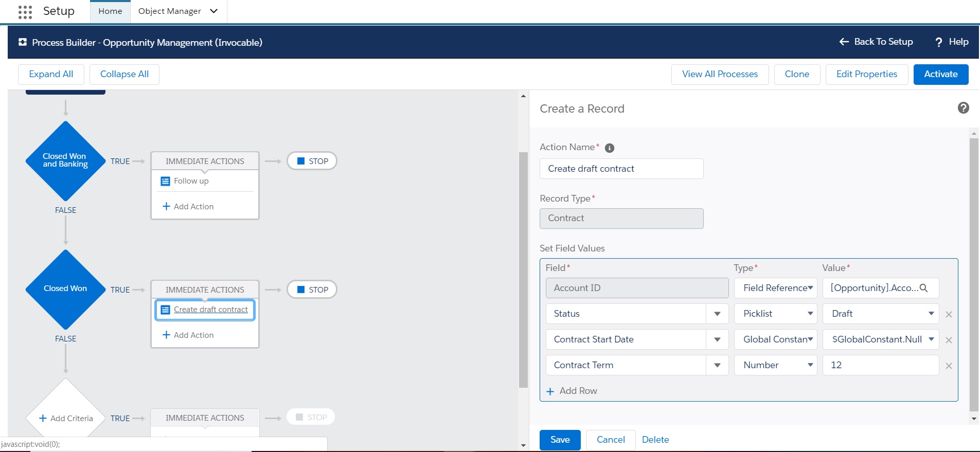
Task: Click the Create draft contract action icon
Action: [x=165, y=310]
